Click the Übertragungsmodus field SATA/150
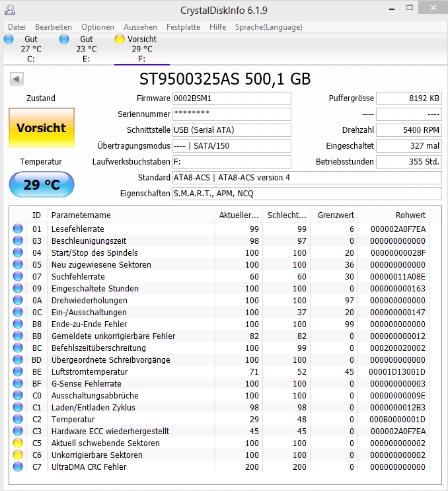 pyautogui.click(x=232, y=146)
